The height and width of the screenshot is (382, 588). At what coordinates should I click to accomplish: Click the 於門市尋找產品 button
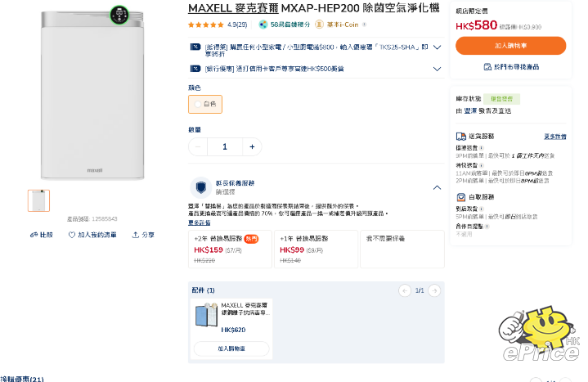510,66
